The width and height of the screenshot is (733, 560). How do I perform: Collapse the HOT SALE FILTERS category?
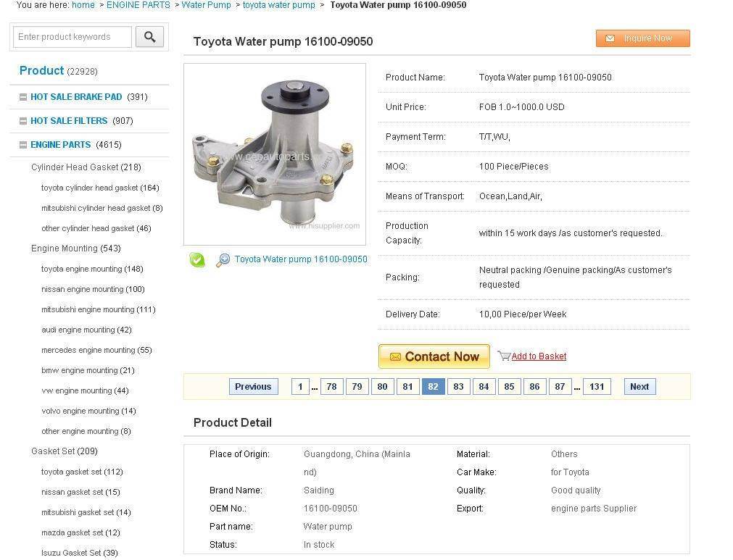coord(23,121)
